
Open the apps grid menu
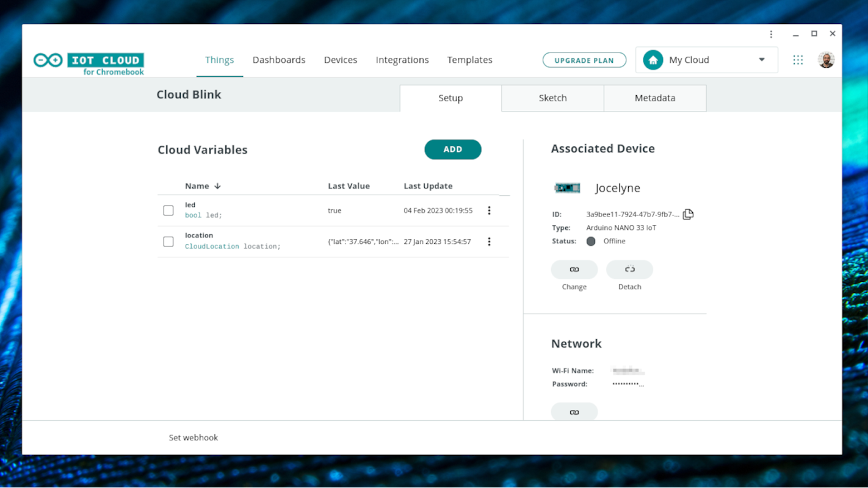[x=798, y=60]
